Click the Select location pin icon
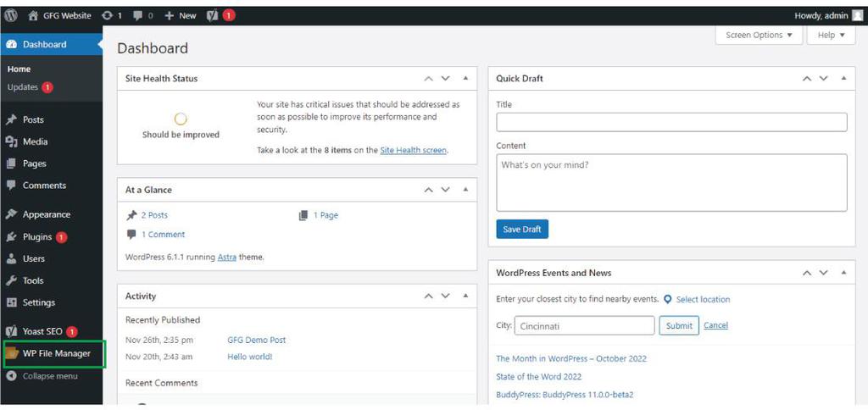868x410 pixels. (668, 299)
